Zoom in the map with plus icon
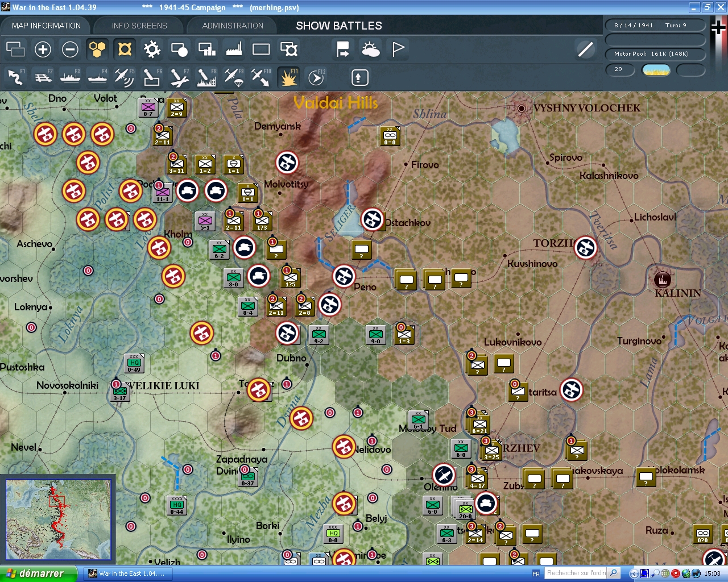 click(x=43, y=49)
